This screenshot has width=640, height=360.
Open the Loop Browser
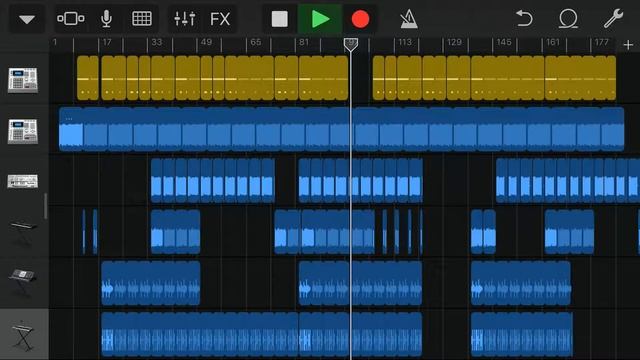[568, 19]
